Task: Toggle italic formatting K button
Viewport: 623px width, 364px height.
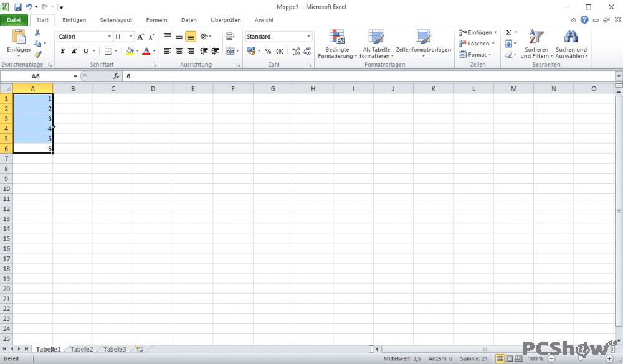Action: [x=74, y=51]
